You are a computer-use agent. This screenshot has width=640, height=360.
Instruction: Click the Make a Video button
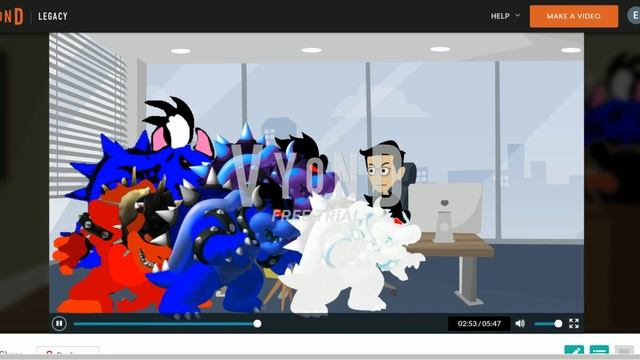click(x=573, y=16)
